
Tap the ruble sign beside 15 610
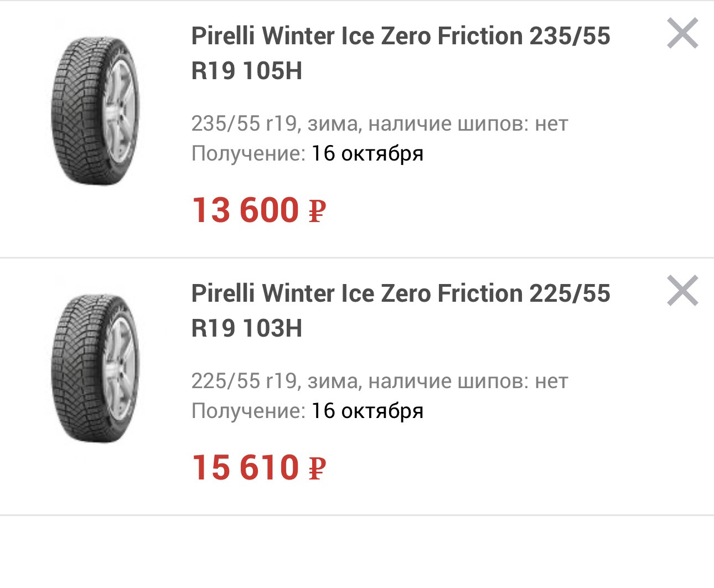pos(317,468)
